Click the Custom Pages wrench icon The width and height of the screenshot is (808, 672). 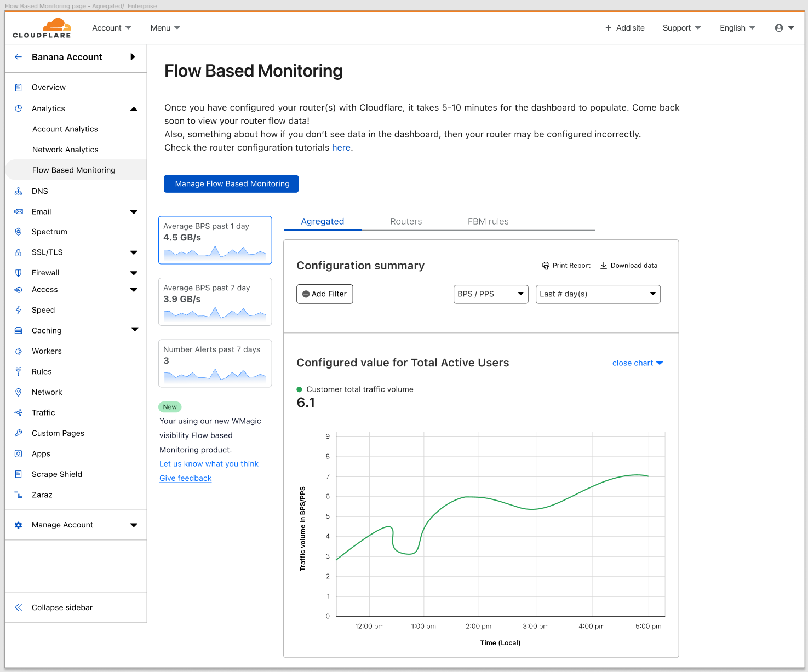coord(19,433)
